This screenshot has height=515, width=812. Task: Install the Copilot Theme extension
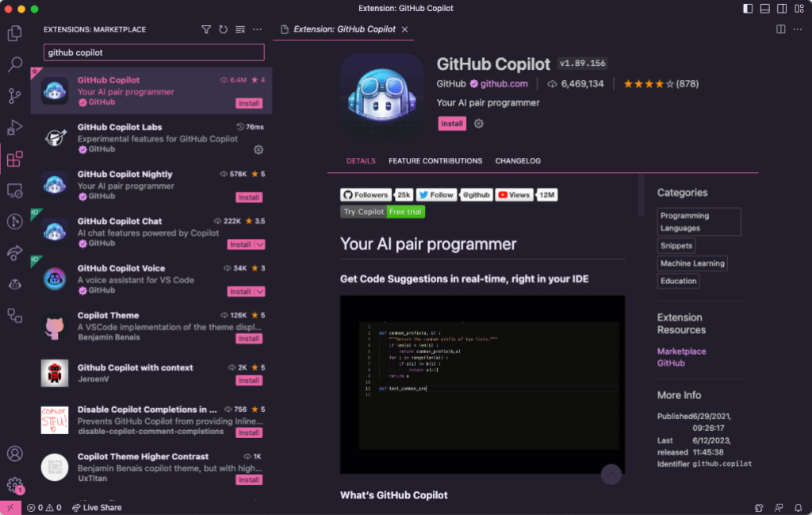249,339
